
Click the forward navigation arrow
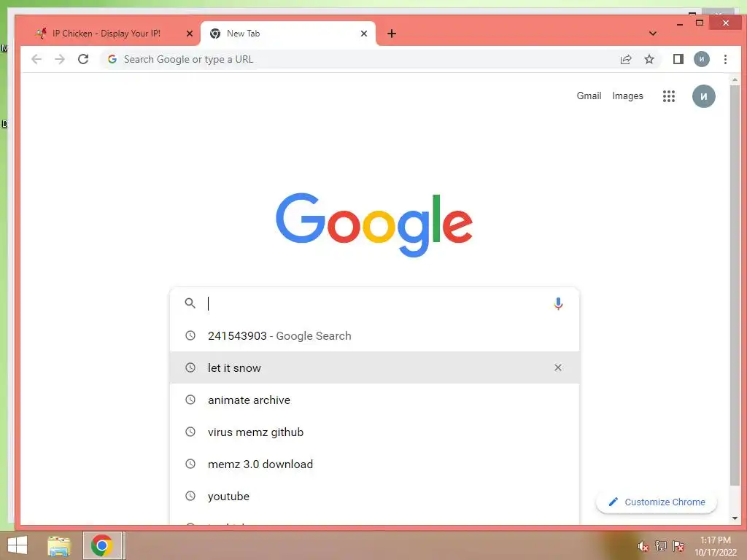[x=60, y=59]
